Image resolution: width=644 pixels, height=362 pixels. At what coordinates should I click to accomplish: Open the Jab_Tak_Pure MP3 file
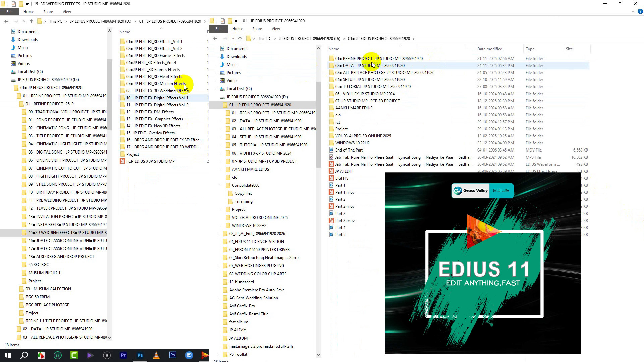404,157
